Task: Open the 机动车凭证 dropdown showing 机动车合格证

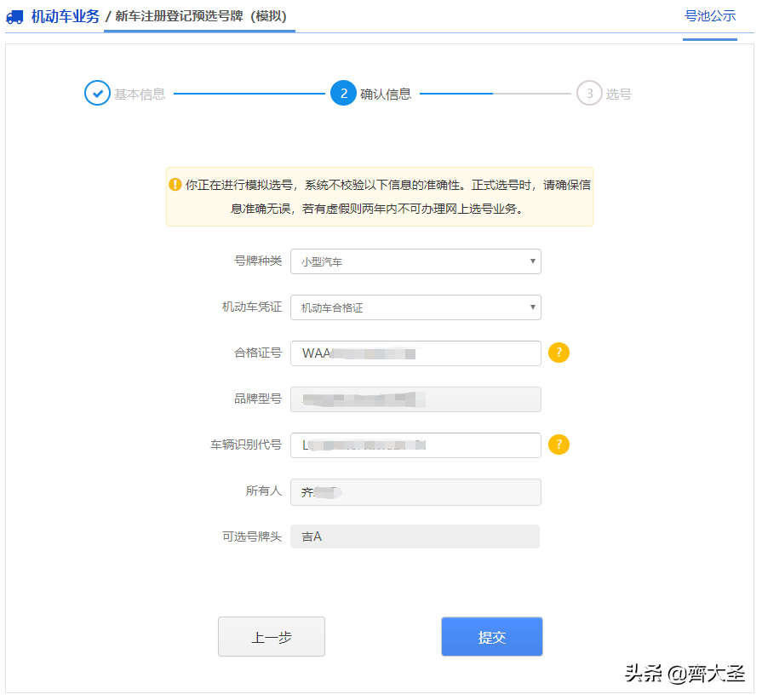Action: [415, 307]
